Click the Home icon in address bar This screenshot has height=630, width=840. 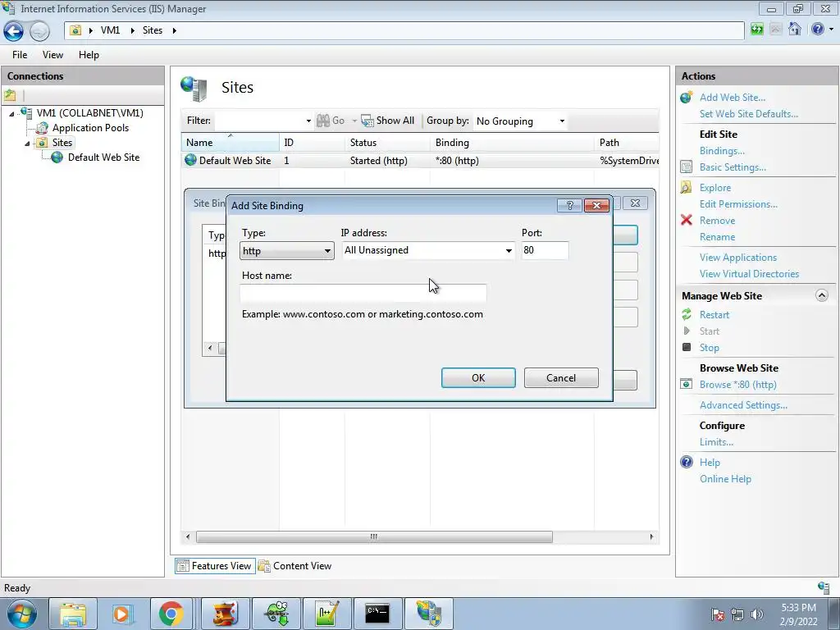click(x=795, y=29)
